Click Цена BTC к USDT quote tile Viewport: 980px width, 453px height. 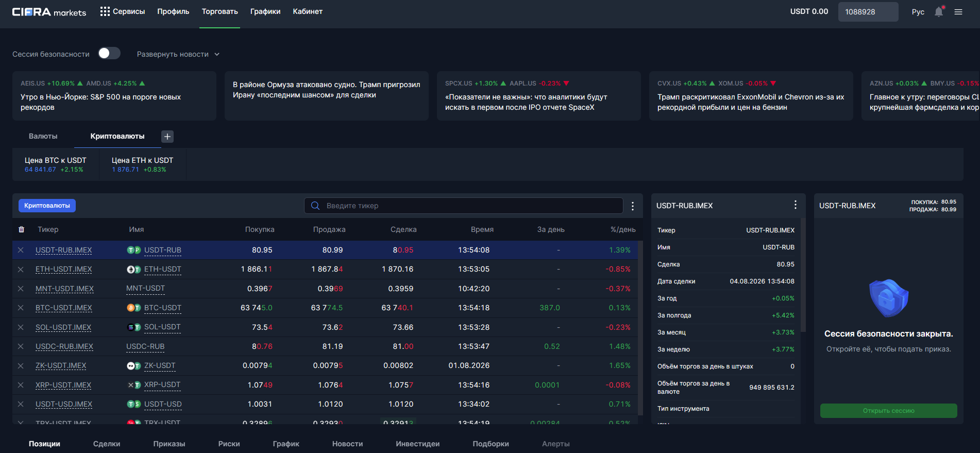(x=56, y=164)
